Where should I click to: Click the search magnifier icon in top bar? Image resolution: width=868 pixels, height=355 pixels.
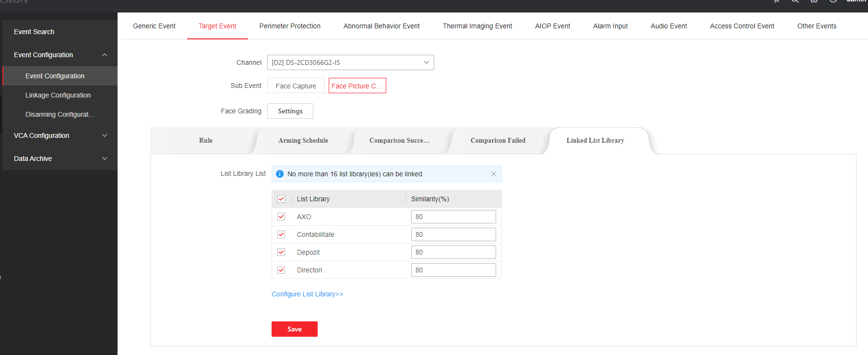click(x=795, y=1)
